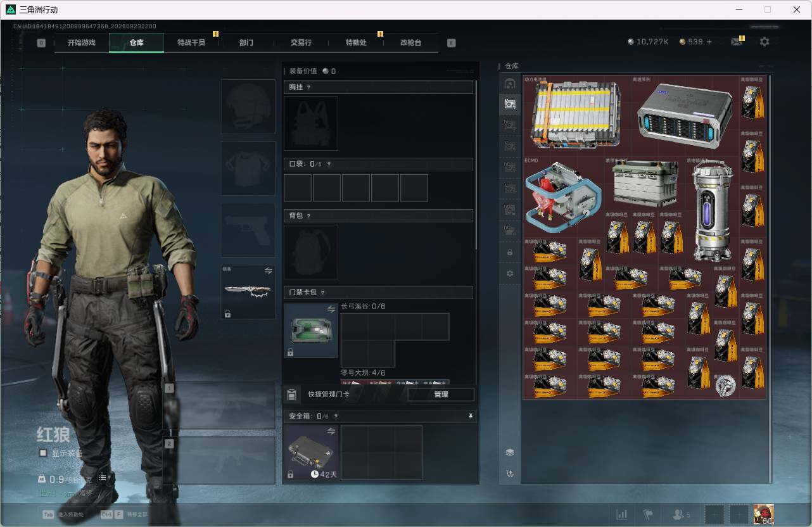
Task: Click the help icon beside 胸挂
Action: (309, 87)
